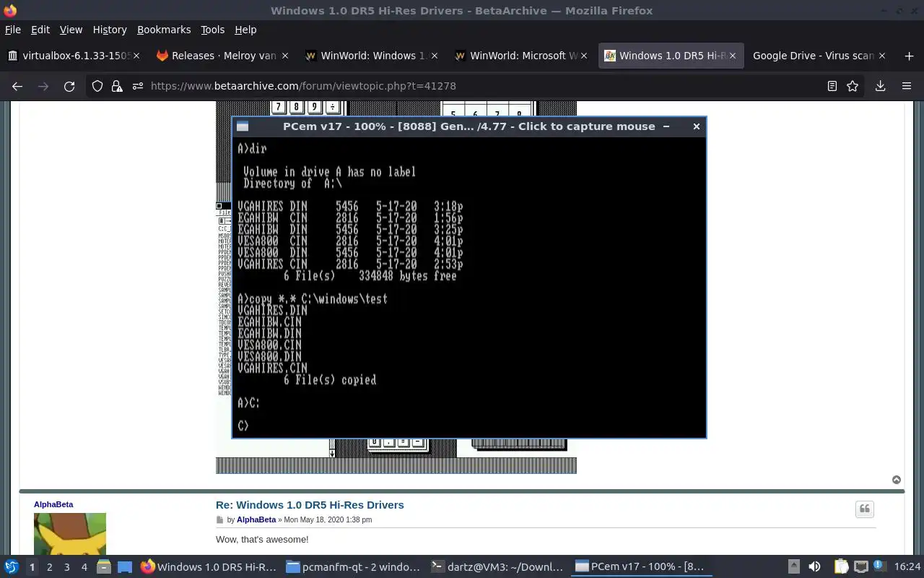Click the PCem v17 window title bar
This screenshot has width=924, height=578.
pyautogui.click(x=469, y=126)
